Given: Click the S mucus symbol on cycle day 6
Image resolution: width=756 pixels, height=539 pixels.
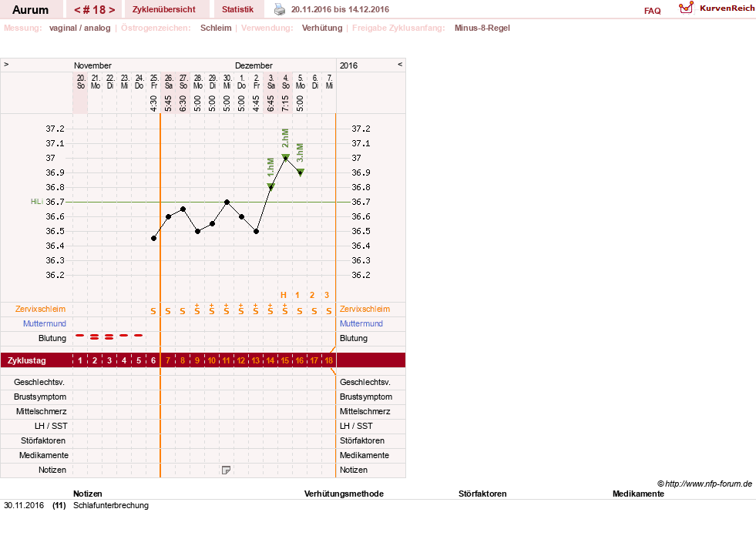Looking at the screenshot, I should pyautogui.click(x=153, y=311).
